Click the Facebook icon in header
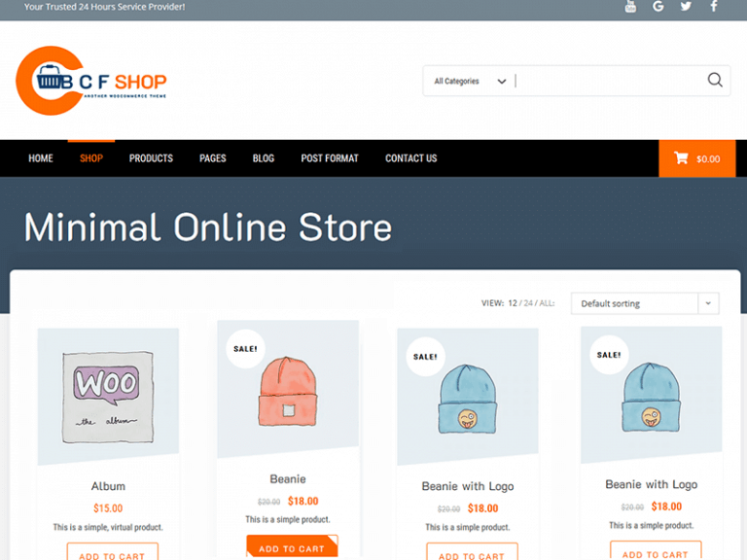Screen dimensions: 747x560 (x=714, y=6)
